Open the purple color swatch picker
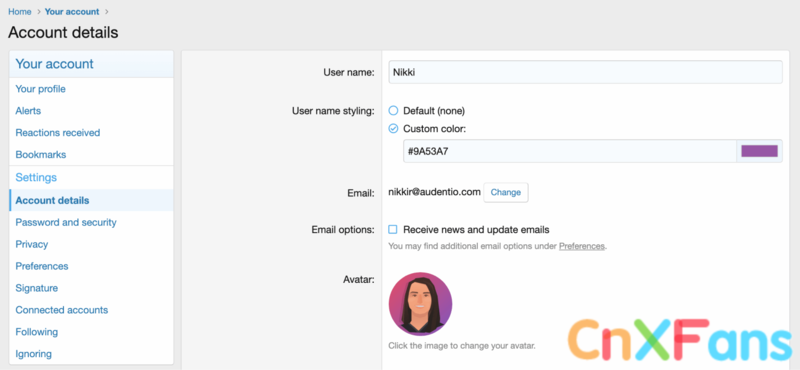 coord(759,151)
